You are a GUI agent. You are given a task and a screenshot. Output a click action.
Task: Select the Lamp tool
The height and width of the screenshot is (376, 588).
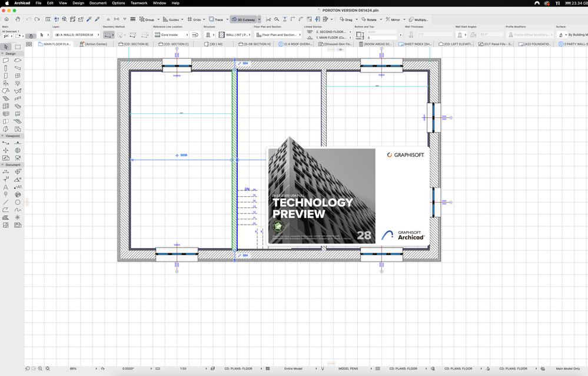pos(18,83)
